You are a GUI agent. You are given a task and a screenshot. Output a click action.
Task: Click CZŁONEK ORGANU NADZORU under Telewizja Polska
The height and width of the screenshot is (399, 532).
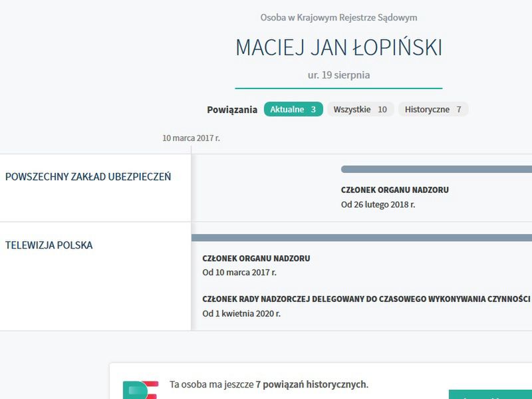pyautogui.click(x=256, y=259)
